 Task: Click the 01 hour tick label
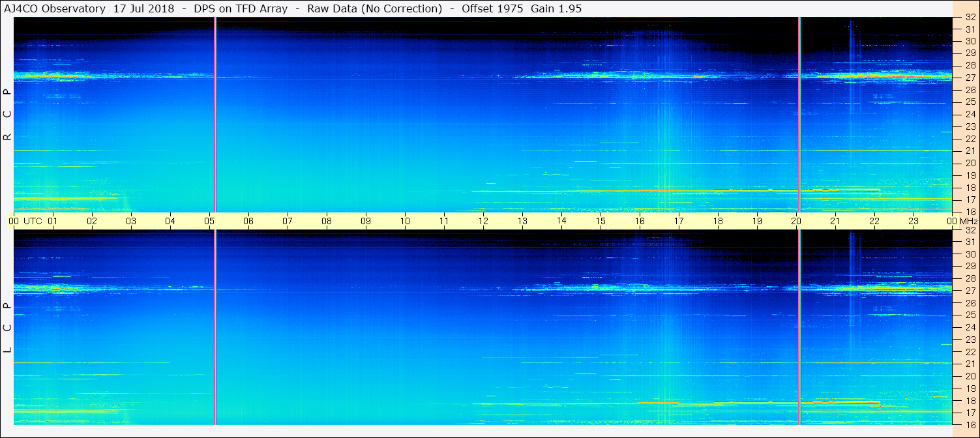(x=53, y=221)
